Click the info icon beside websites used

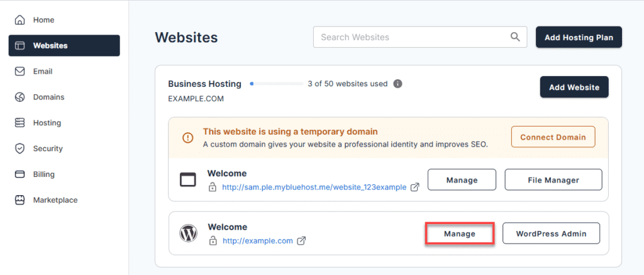click(x=397, y=84)
